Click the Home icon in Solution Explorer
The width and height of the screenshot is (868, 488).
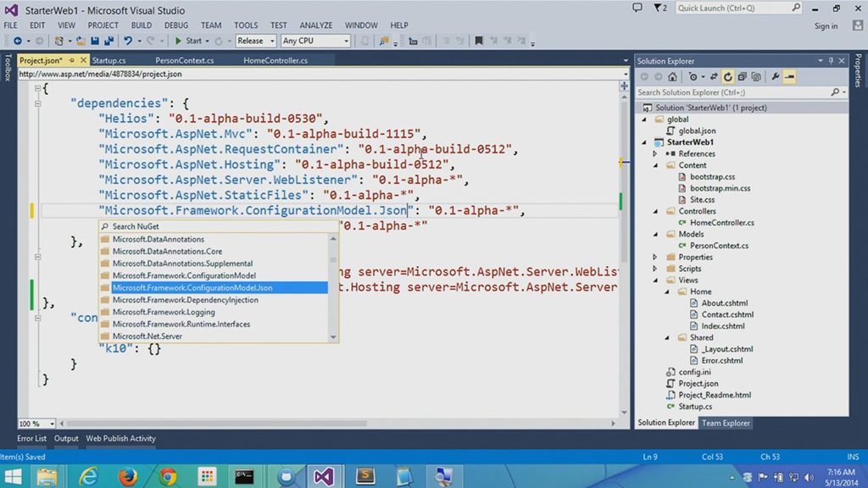[672, 77]
